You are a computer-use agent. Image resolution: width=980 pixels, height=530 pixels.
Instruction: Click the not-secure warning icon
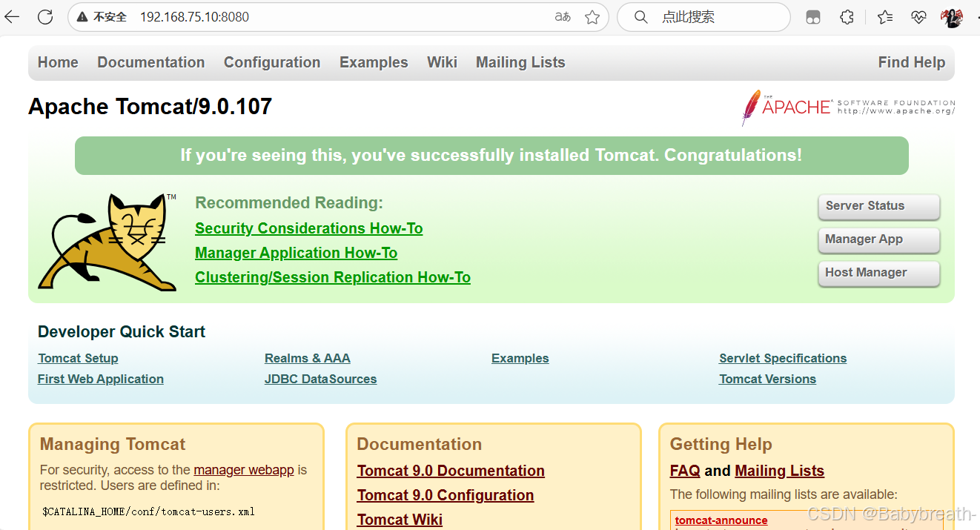point(82,17)
